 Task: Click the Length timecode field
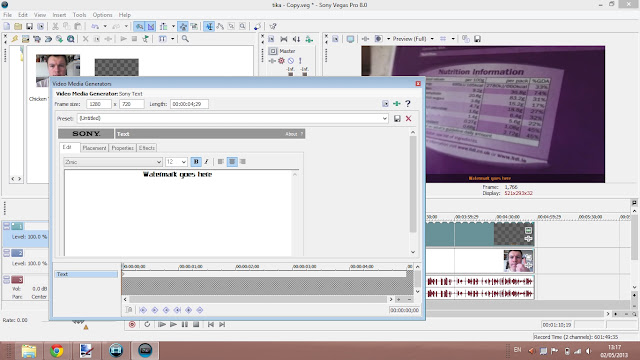tap(189, 104)
